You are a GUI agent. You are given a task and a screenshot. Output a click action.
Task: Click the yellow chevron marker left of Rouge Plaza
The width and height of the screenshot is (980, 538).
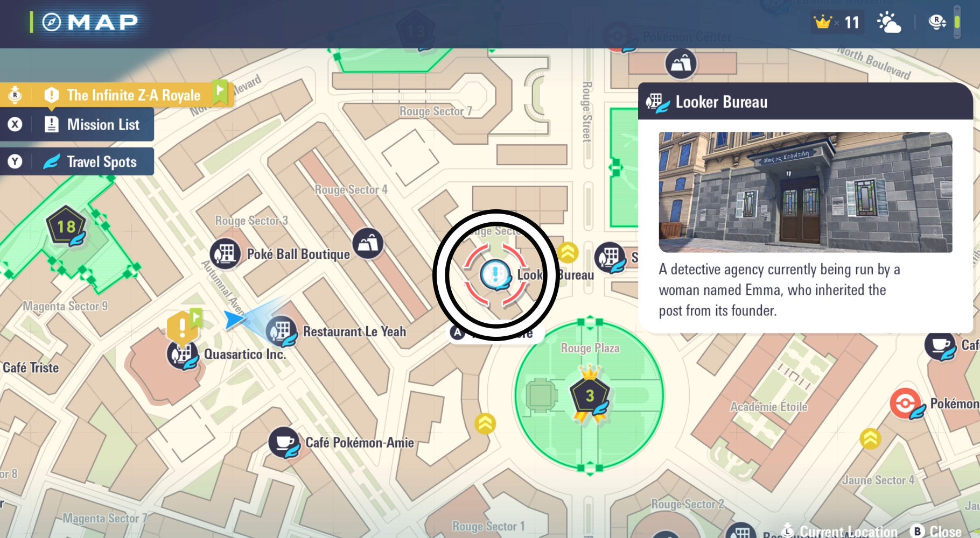click(485, 424)
